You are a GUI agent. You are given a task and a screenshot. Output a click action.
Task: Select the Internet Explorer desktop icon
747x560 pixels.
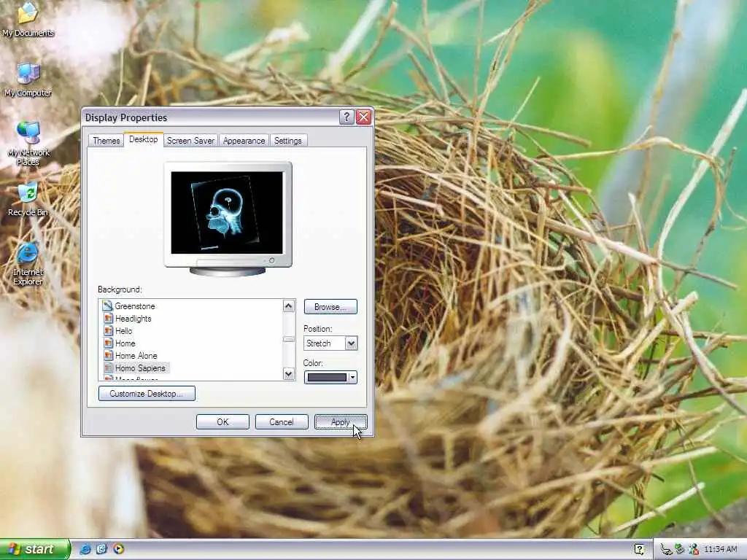point(28,264)
